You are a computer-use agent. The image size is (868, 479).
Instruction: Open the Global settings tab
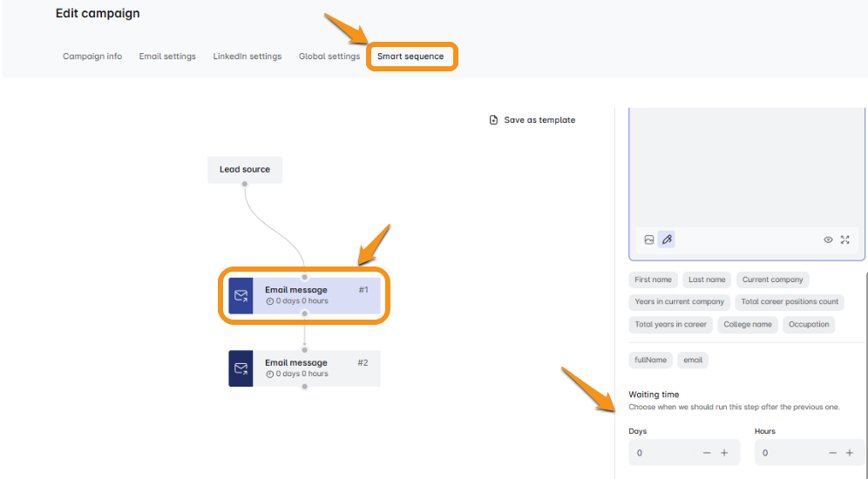pyautogui.click(x=329, y=57)
